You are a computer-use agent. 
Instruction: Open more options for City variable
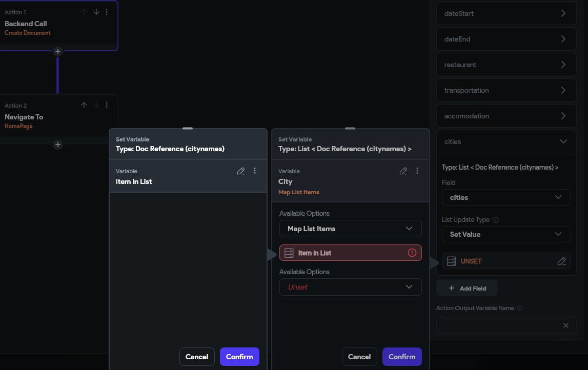click(x=417, y=171)
